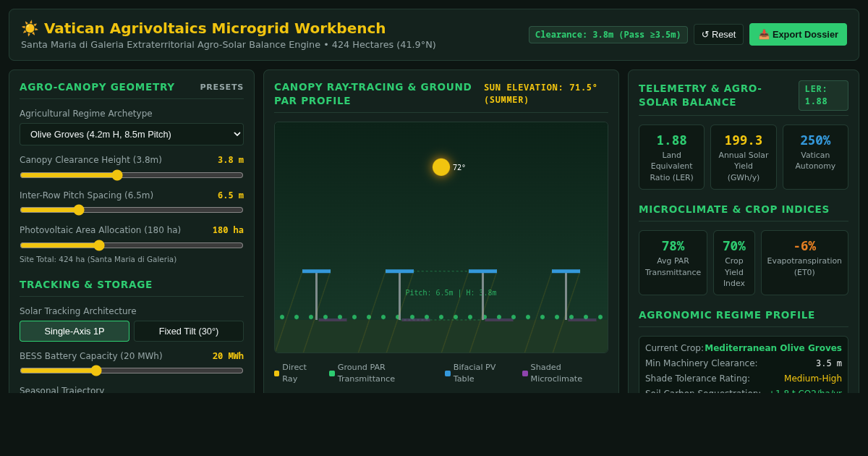Reset the workbench settings
Image resolution: width=868 pixels, height=456 pixels.
(x=718, y=34)
